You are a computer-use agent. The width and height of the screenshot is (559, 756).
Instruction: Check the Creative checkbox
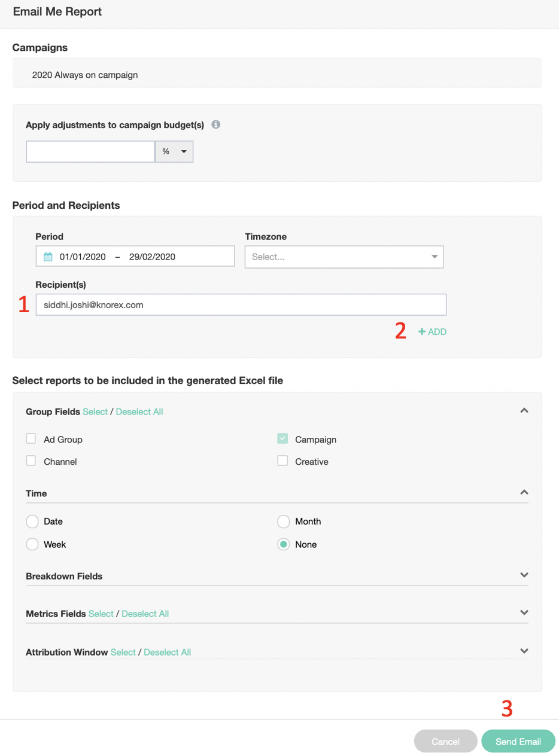(x=283, y=462)
